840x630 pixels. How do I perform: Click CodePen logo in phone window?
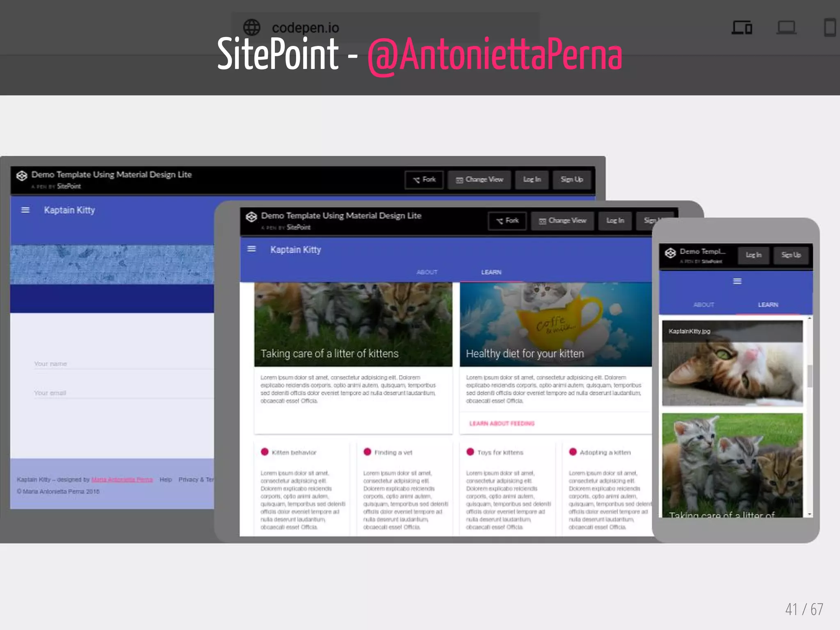(x=670, y=253)
